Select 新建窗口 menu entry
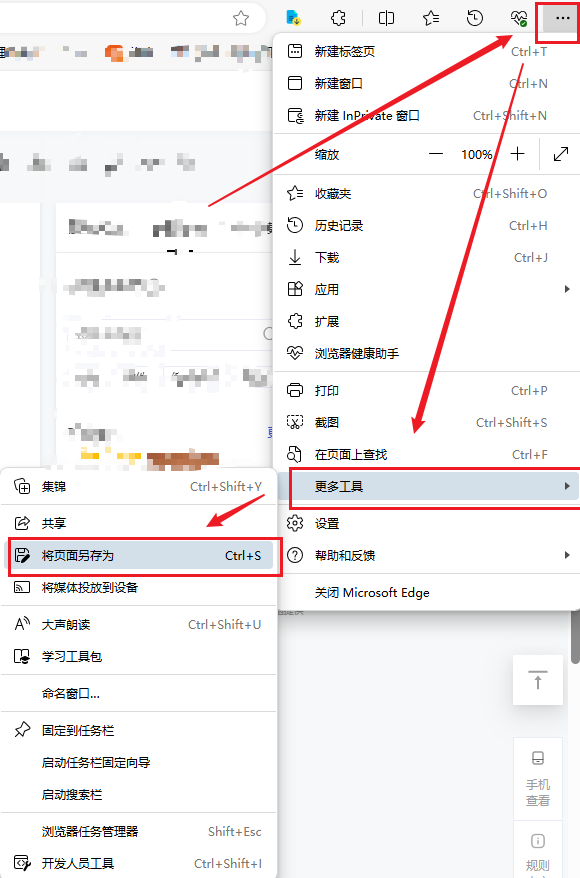Viewport: 580px width, 878px height. pyautogui.click(x=427, y=83)
